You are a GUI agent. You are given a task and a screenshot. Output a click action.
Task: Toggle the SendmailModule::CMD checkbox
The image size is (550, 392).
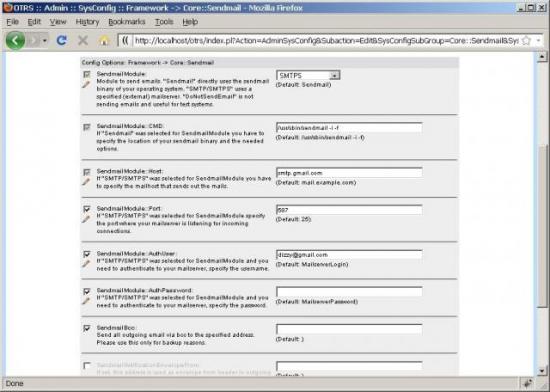point(87,127)
